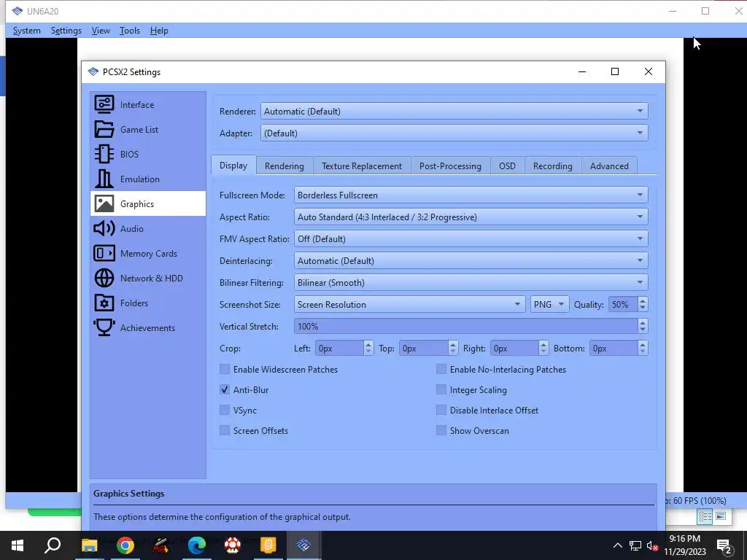Open the notification center icon
The width and height of the screenshot is (747, 560).
[x=724, y=546]
